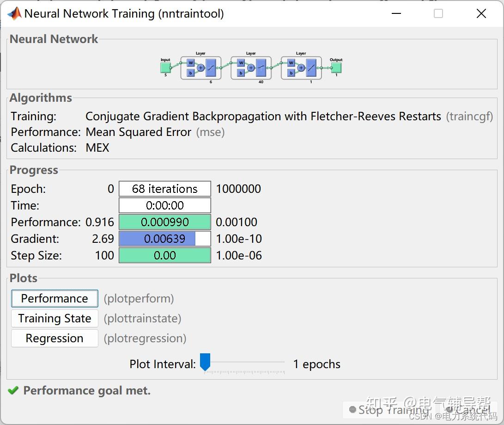Click the Input block in the network diagram
This screenshot has height=425, width=504.
[x=165, y=67]
